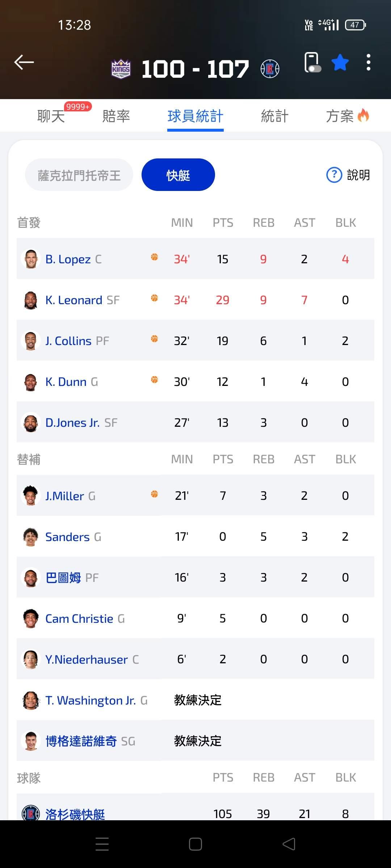
Task: Select the 薩克拉門托帝王 team toggle
Action: coord(79,175)
